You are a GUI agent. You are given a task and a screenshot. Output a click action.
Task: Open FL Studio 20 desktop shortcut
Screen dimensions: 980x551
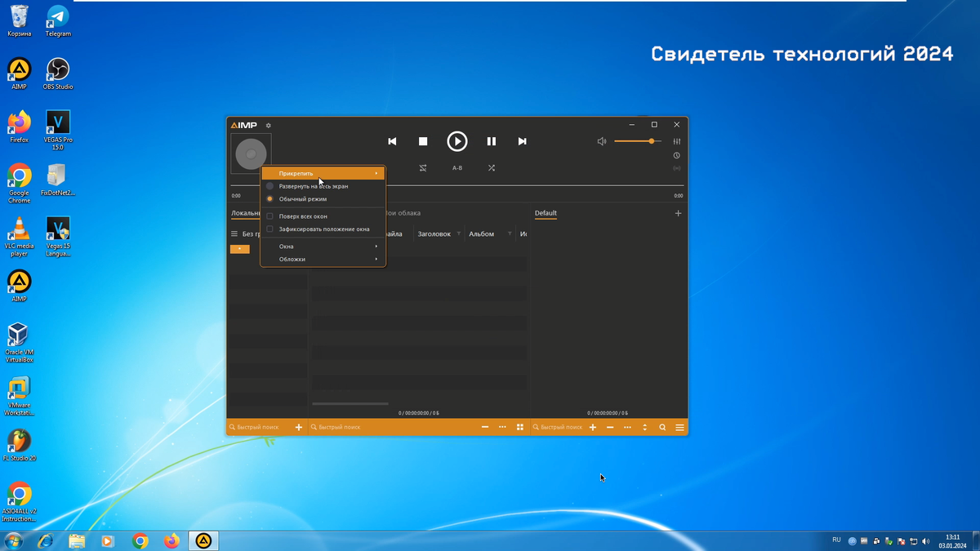[x=19, y=445]
